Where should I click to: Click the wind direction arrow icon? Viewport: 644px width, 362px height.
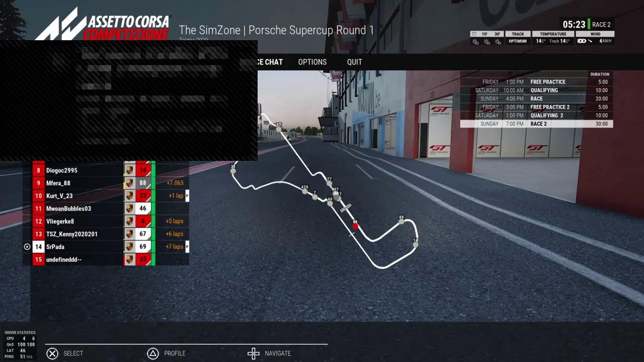click(x=590, y=41)
